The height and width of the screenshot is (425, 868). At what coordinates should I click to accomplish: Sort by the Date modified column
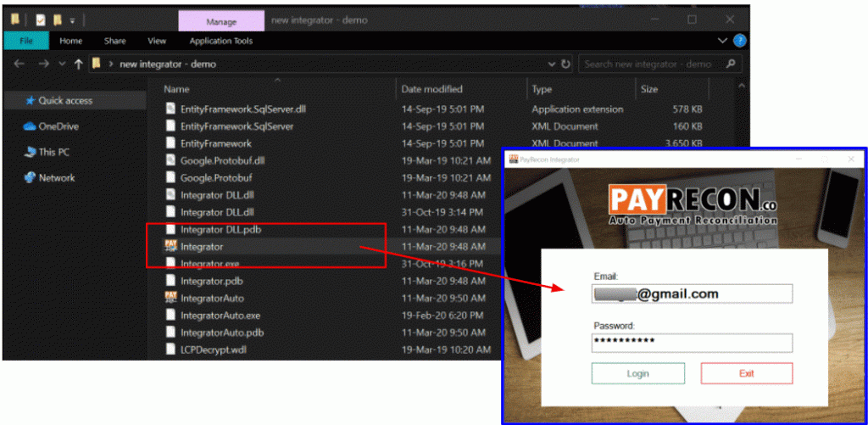click(x=431, y=89)
